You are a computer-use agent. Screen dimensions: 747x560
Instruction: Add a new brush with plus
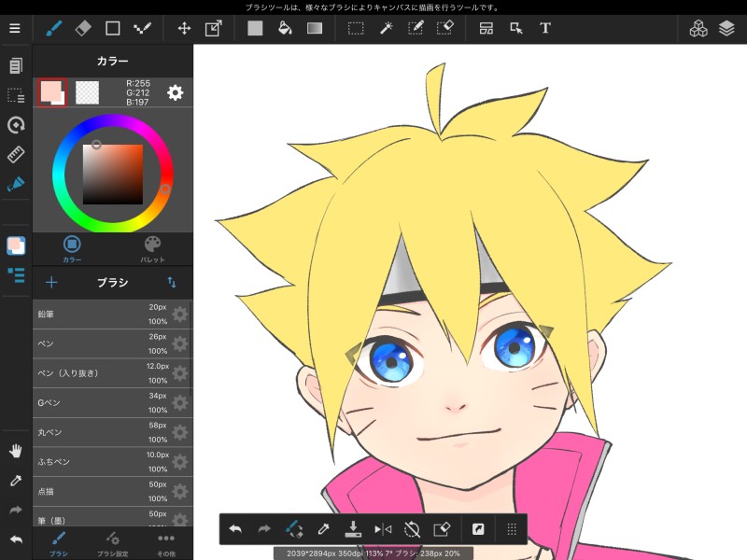[51, 283]
